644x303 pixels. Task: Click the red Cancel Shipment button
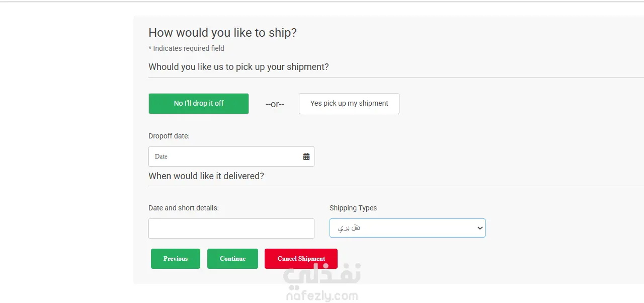point(301,259)
